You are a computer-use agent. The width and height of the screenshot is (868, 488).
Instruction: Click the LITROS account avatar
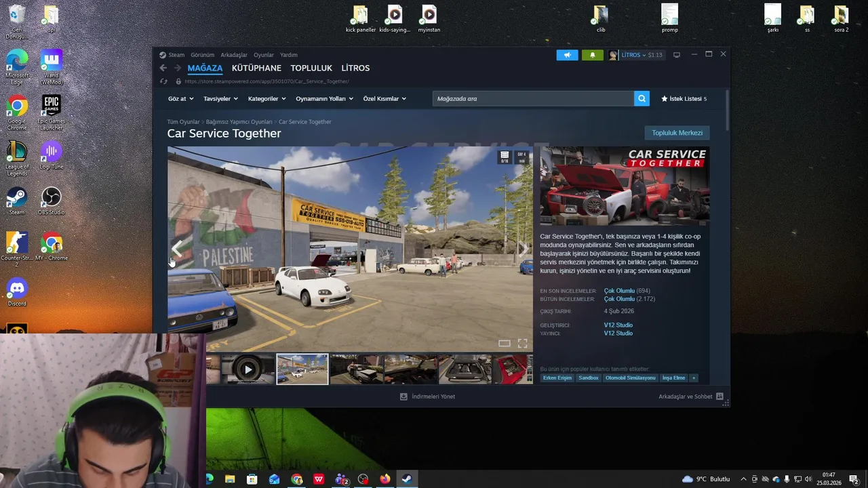click(613, 55)
